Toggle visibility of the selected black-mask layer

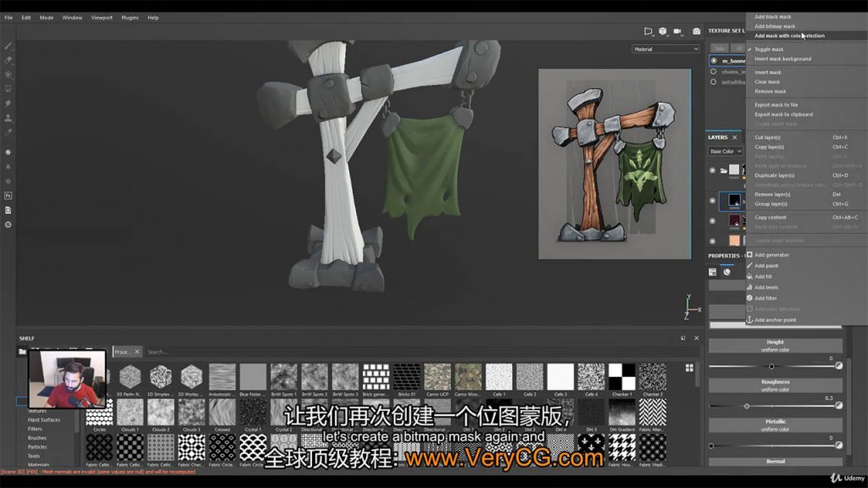[712, 201]
